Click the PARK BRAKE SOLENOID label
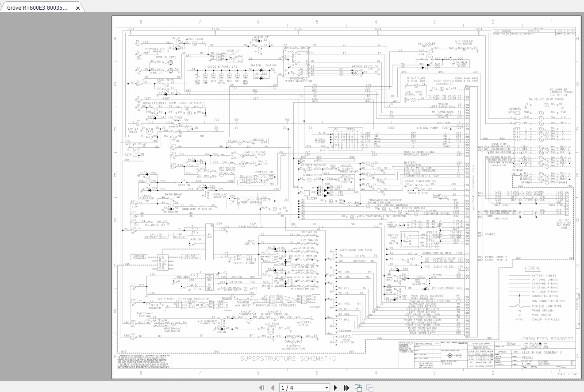The image size is (584, 392). [x=426, y=295]
